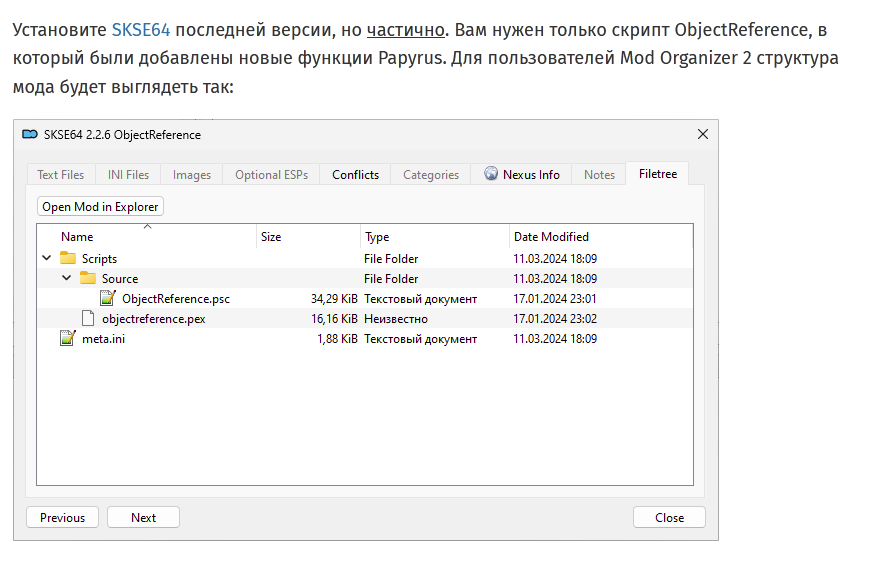The width and height of the screenshot is (879, 571).
Task: Click the Неизвестно type cell
Action: [396, 319]
